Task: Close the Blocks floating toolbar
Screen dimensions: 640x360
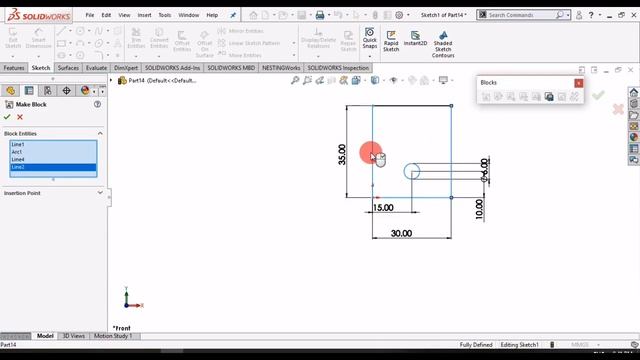Action: [x=579, y=83]
